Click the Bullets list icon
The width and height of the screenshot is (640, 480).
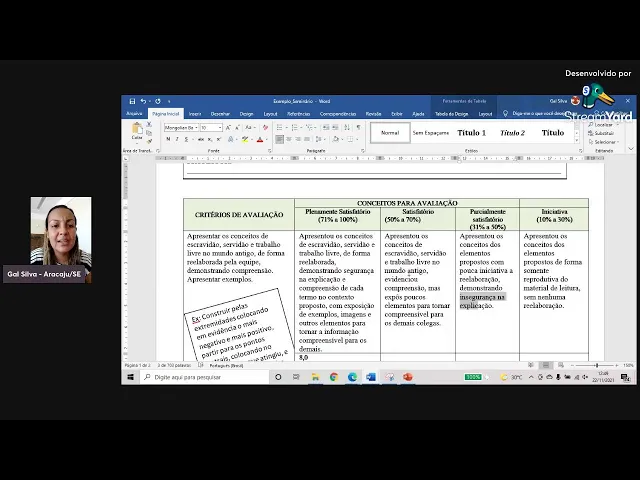[x=279, y=128]
